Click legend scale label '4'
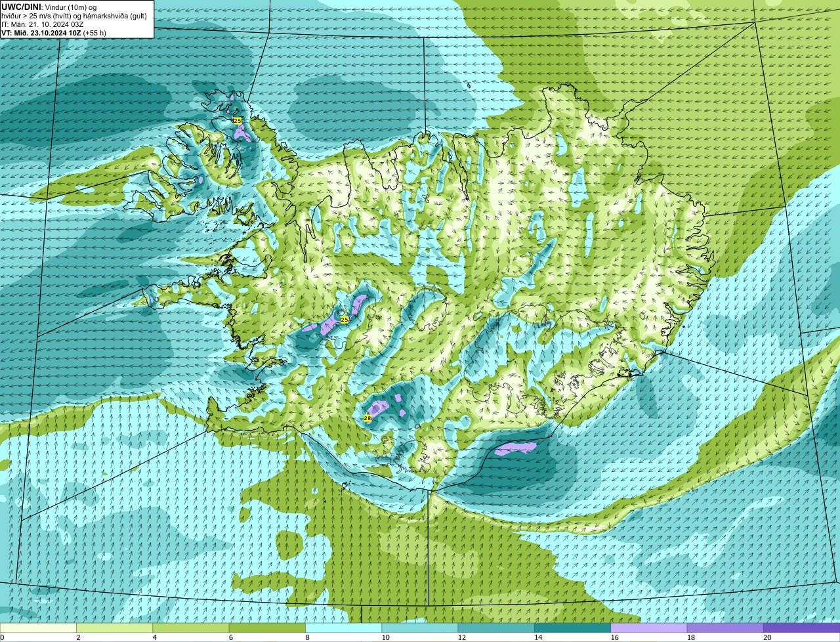The height and width of the screenshot is (642, 840). 154,637
